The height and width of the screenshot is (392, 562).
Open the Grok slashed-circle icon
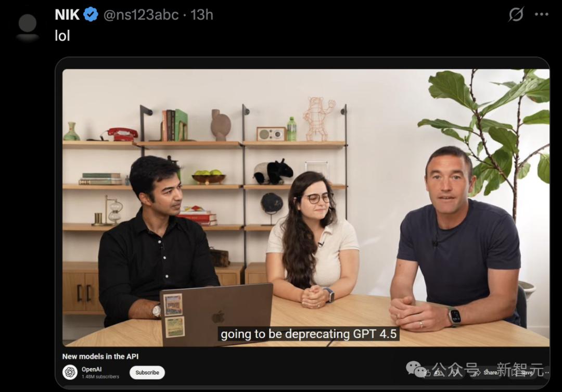[516, 15]
